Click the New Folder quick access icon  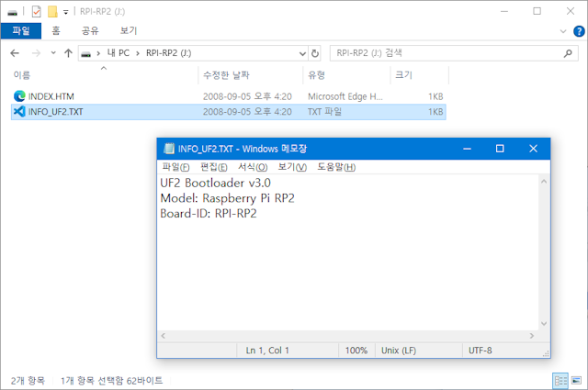pos(52,12)
